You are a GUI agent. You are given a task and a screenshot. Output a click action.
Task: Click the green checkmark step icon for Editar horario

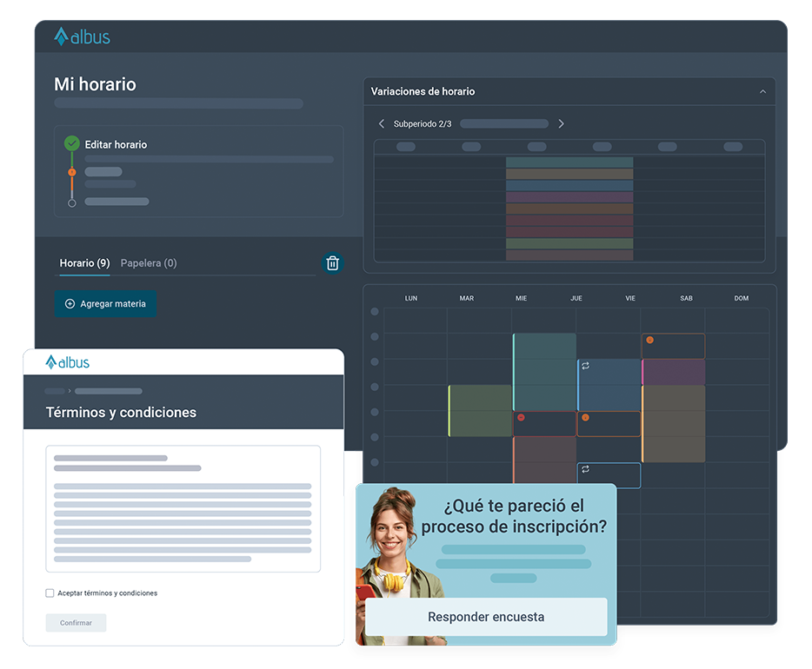pos(72,143)
